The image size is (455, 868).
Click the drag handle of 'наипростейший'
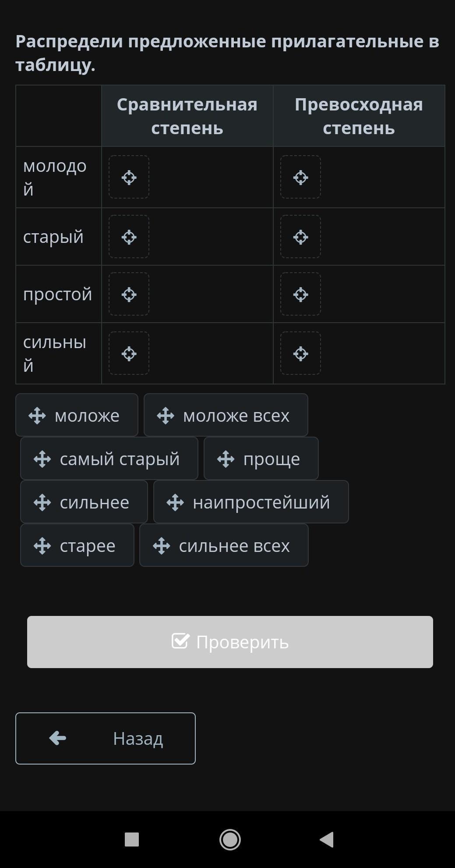click(x=175, y=502)
